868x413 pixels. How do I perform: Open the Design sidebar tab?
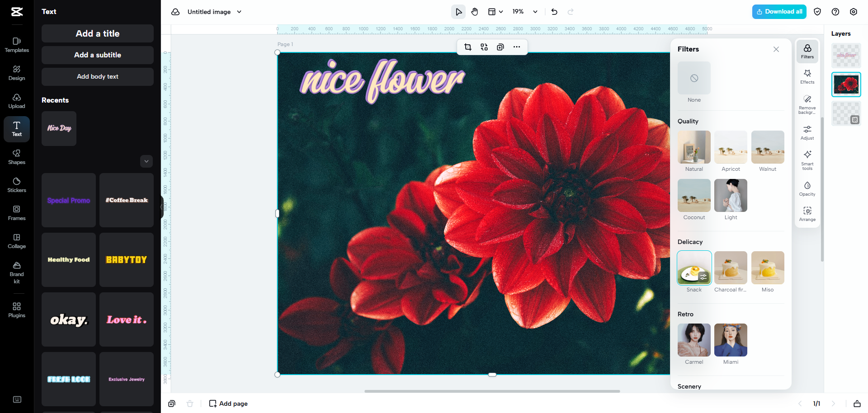tap(16, 73)
